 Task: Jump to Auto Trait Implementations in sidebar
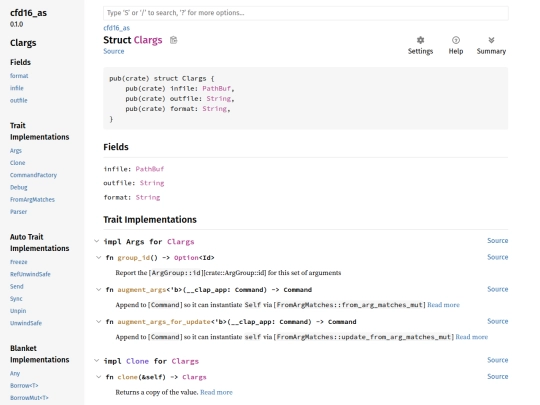point(40,242)
